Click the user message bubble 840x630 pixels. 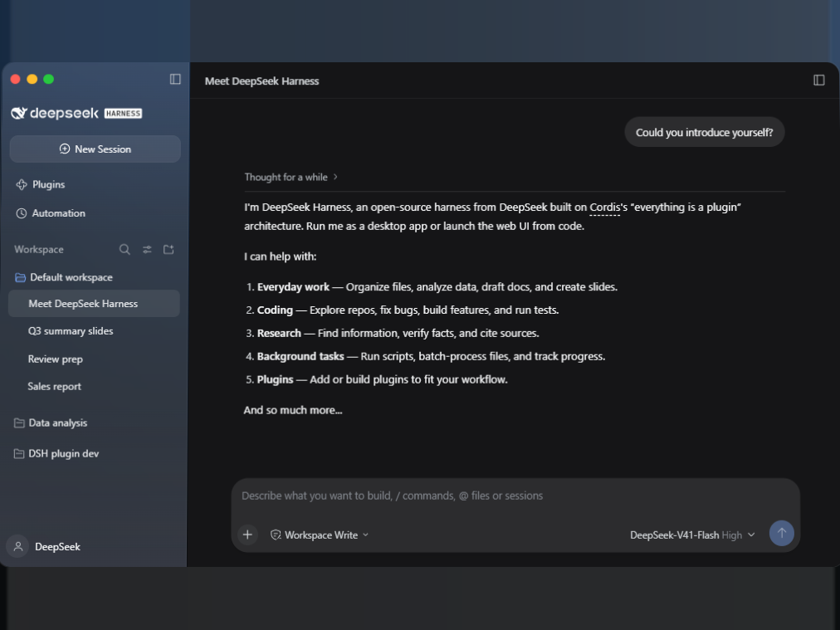coord(705,132)
